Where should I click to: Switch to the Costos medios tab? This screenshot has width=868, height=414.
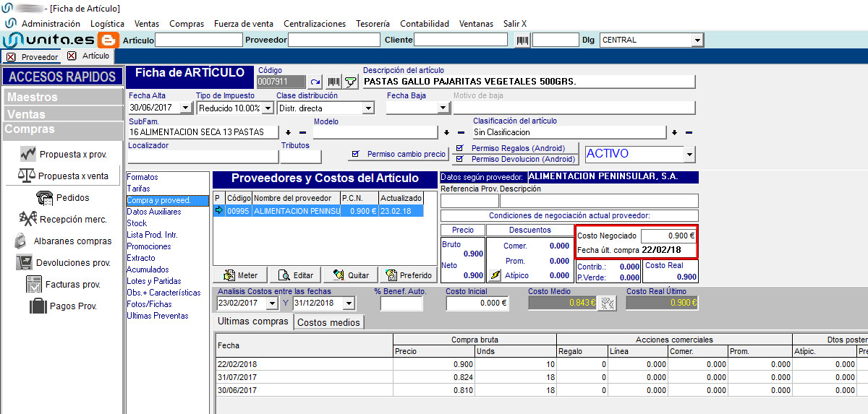tap(329, 322)
